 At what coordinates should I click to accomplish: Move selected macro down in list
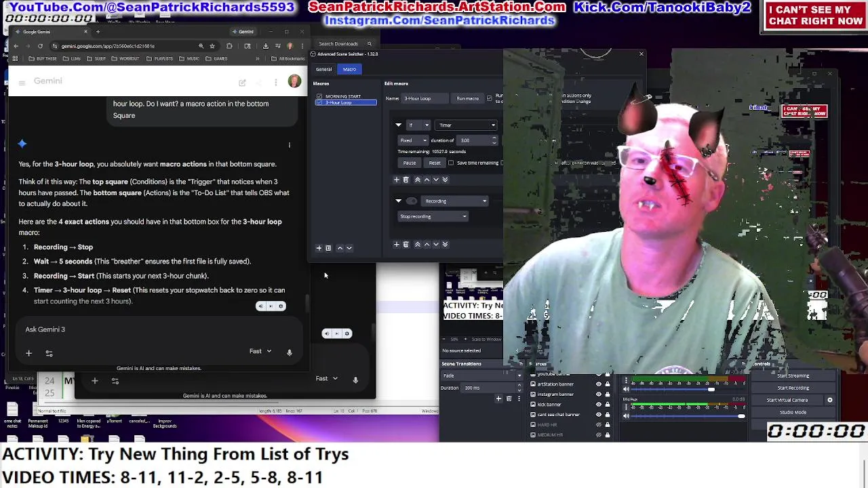tap(349, 248)
